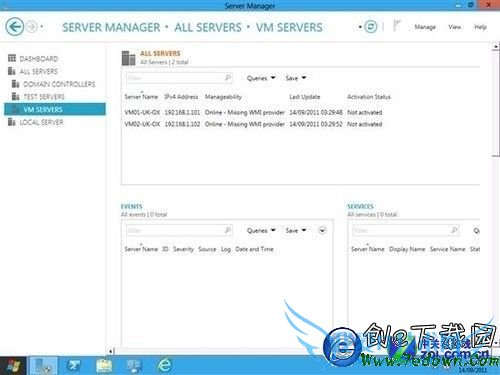Open the Save dropdown in All Servers
The width and height of the screenshot is (500, 375).
click(296, 78)
